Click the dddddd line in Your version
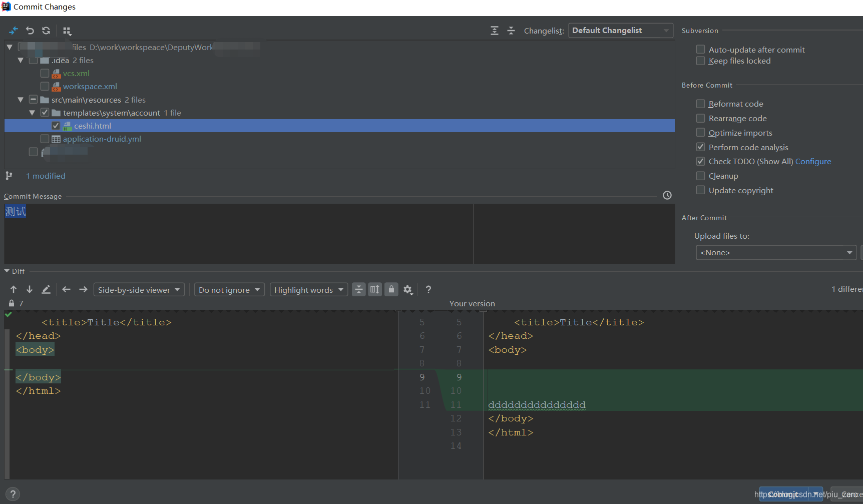863x504 pixels. point(537,404)
